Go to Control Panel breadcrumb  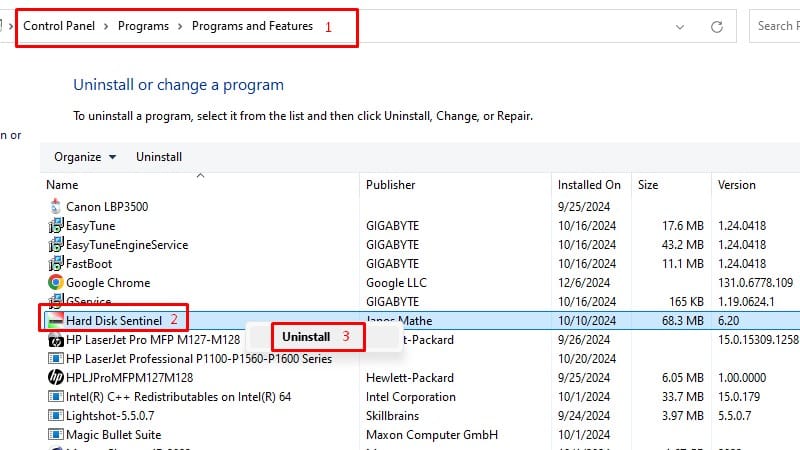tap(59, 26)
